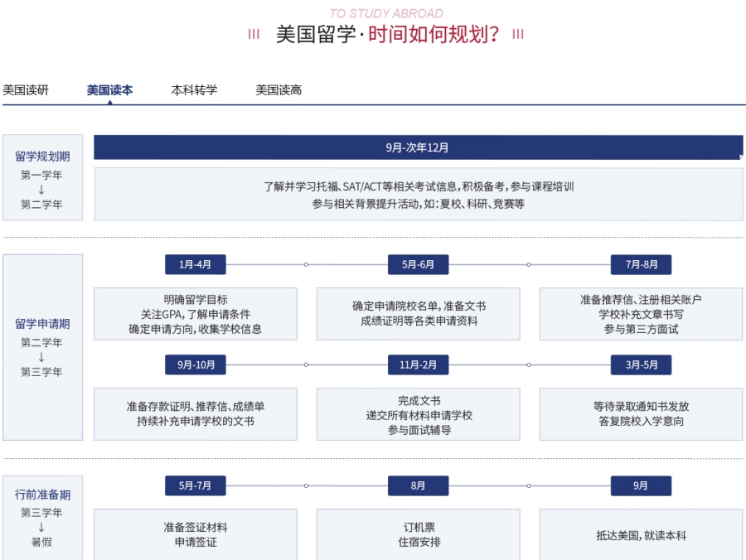Image resolution: width=746 pixels, height=560 pixels.
Task: Select the 3月-5月 timeline marker
Action: [641, 364]
